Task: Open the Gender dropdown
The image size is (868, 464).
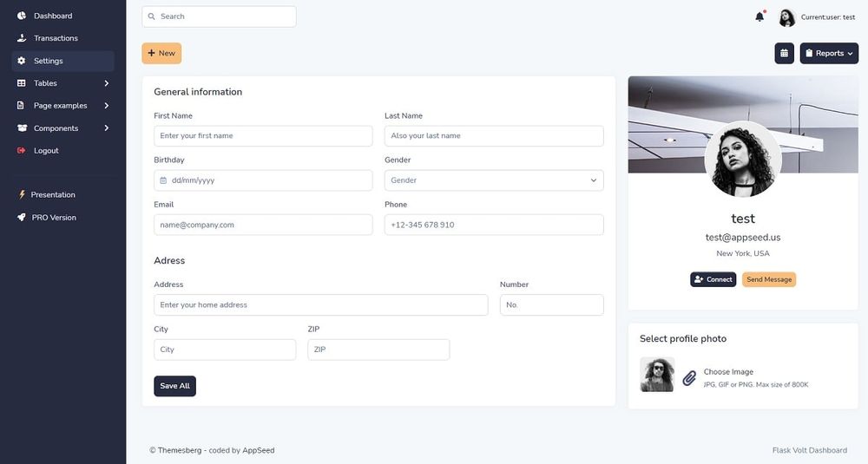Action: pyautogui.click(x=494, y=180)
